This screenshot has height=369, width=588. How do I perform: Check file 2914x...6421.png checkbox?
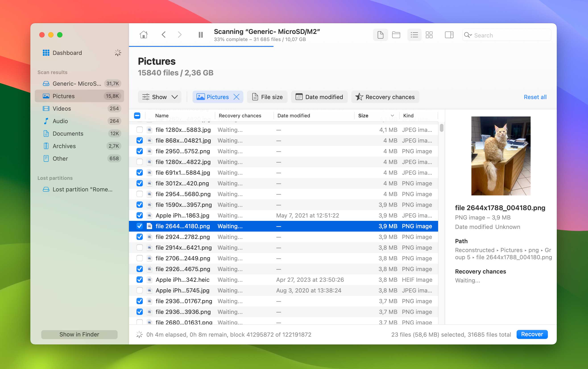[140, 247]
